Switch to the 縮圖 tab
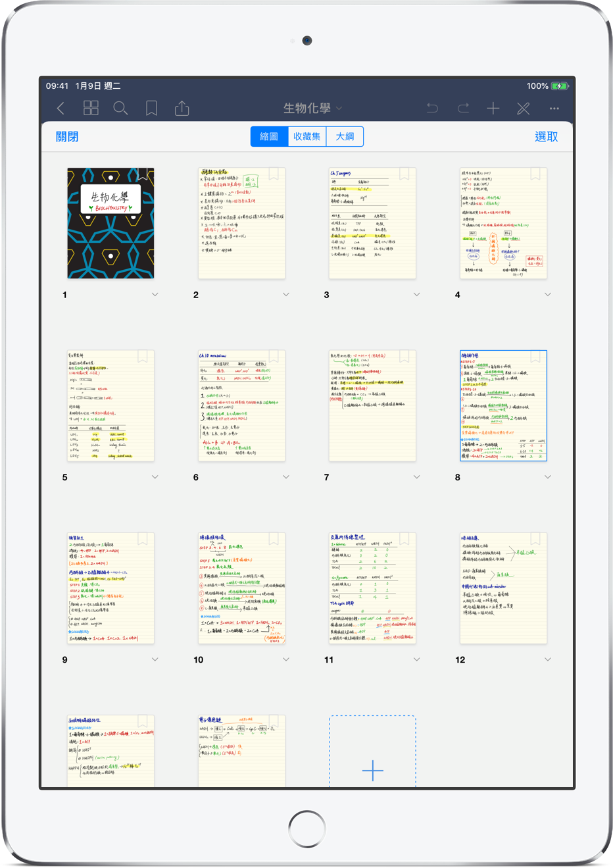Screen dimensions: 613x868 pyautogui.click(x=269, y=136)
